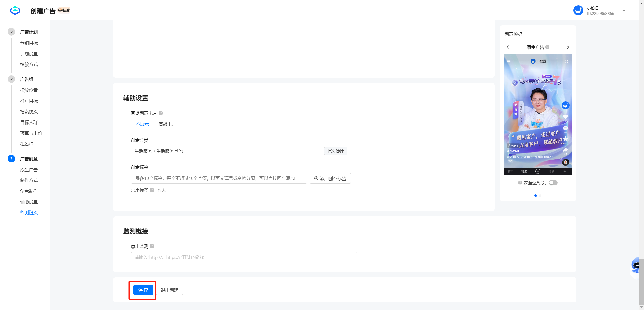Image resolution: width=644 pixels, height=310 pixels.
Task: Show next creative preview with right chevron
Action: 568,47
